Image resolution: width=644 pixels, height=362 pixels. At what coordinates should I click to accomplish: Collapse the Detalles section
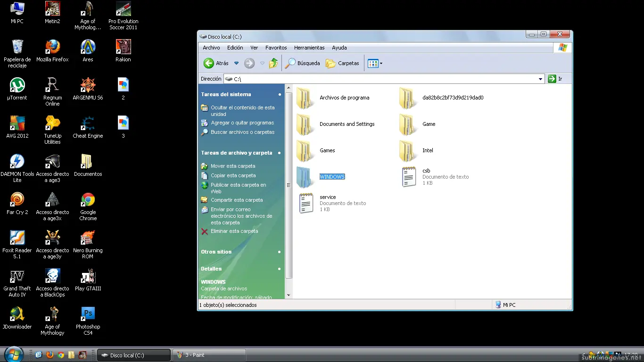click(280, 269)
